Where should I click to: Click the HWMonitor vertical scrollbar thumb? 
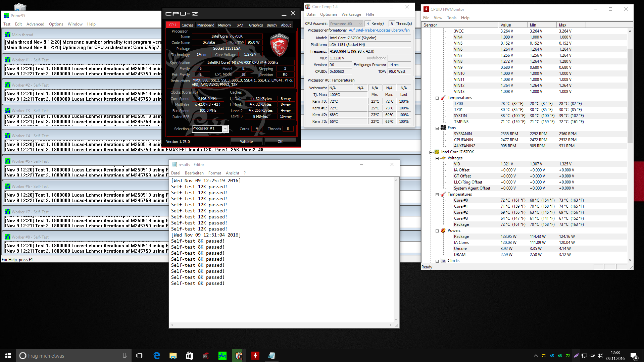tap(630, 95)
